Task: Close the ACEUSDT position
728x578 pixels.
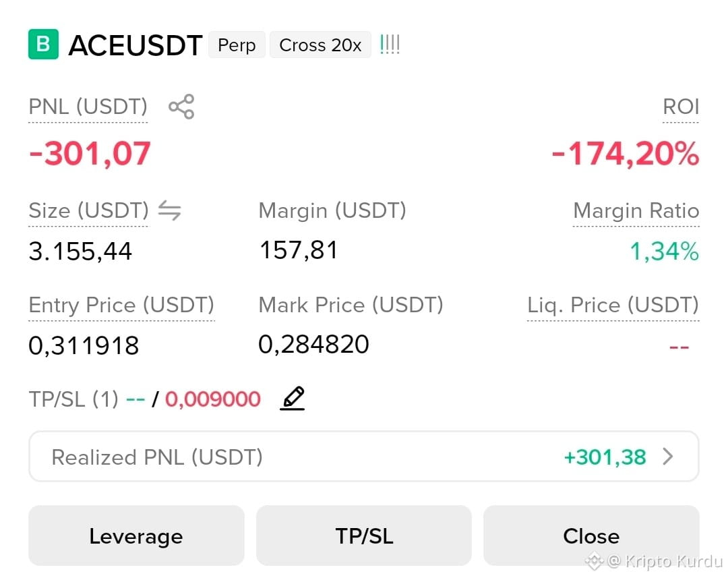Action: [x=591, y=536]
